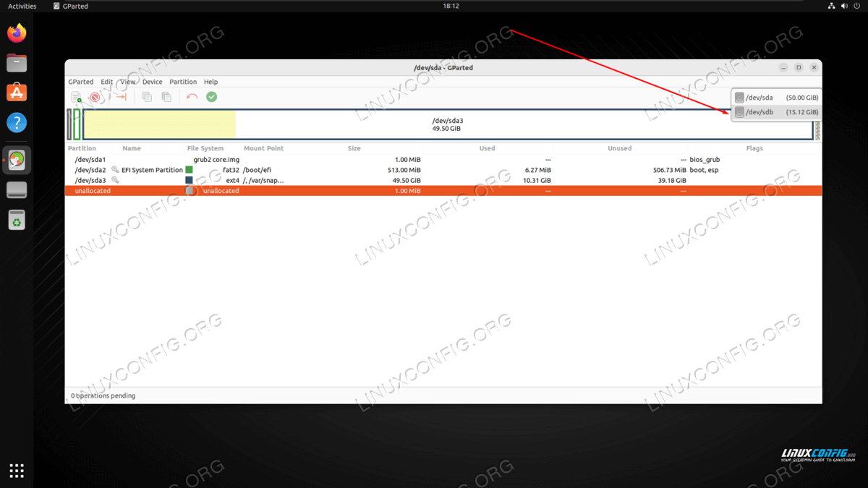868x488 pixels.
Task: Click green fat32 color swatch
Action: 190,170
